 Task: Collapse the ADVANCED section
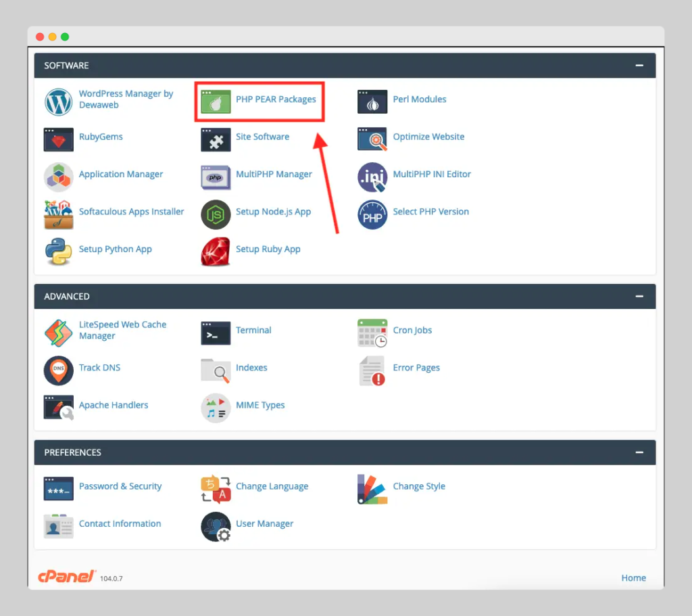pos(639,295)
